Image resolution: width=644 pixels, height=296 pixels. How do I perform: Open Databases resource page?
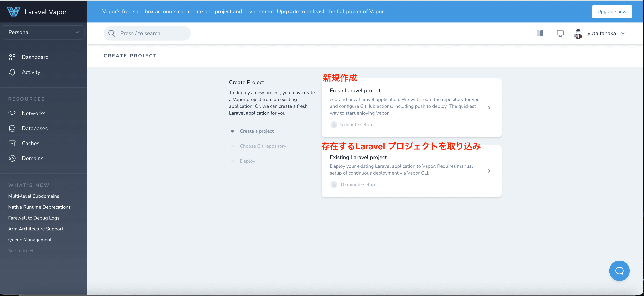pyautogui.click(x=35, y=128)
